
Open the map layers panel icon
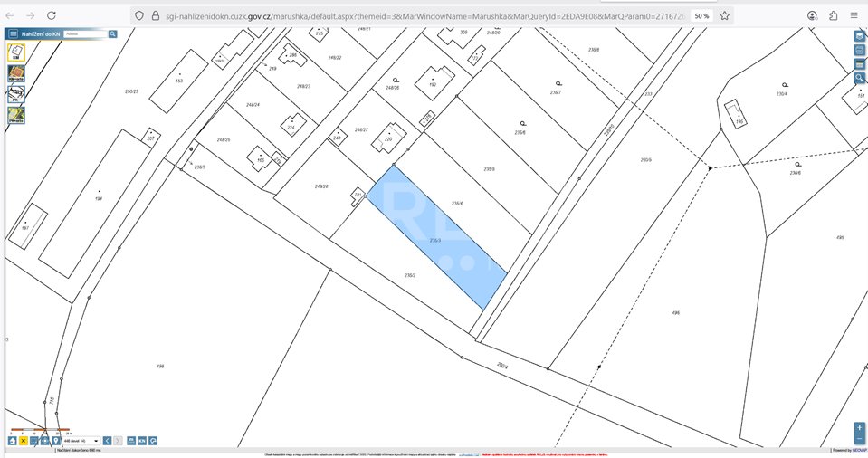pos(860,36)
